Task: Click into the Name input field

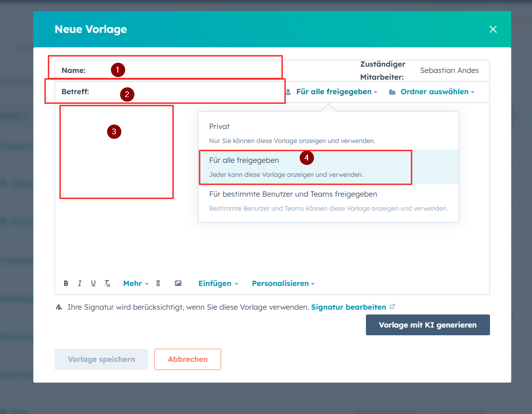Action: click(x=193, y=71)
